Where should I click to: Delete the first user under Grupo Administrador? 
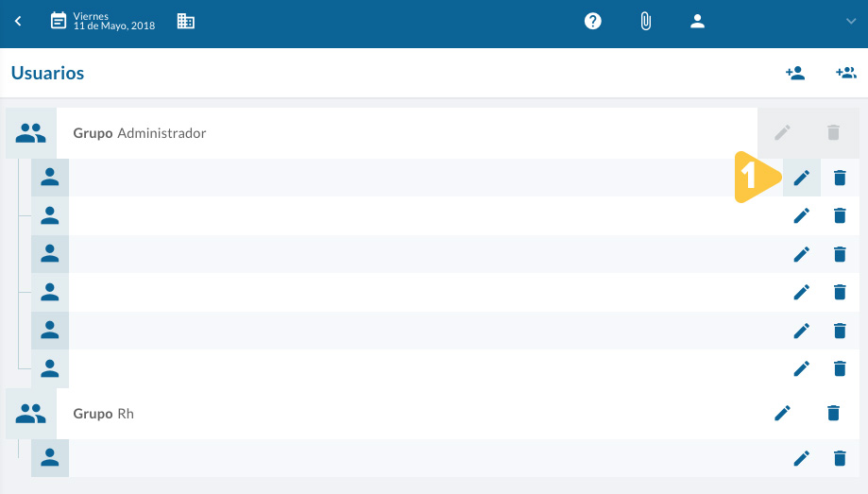click(x=840, y=178)
